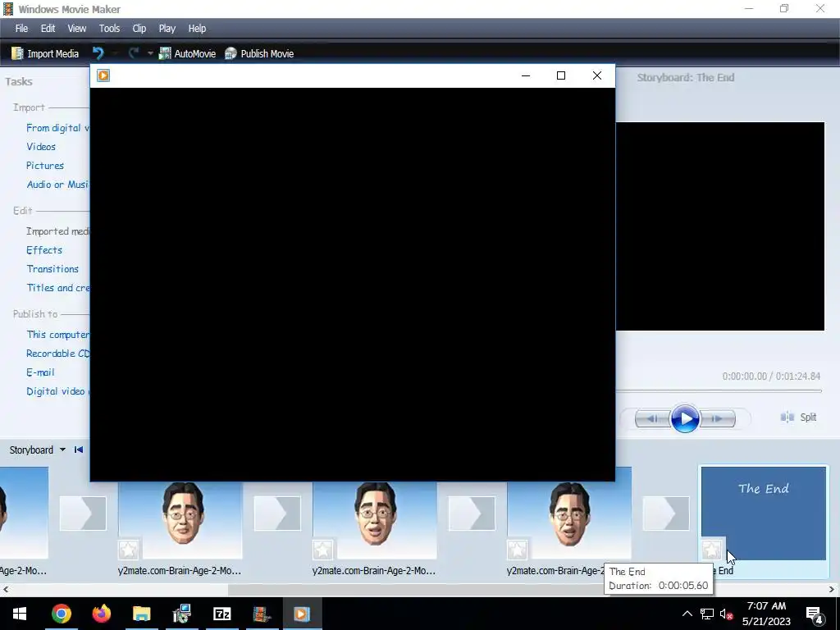Open the notification center icon
Image resolution: width=840 pixels, height=630 pixels.
pyautogui.click(x=815, y=614)
